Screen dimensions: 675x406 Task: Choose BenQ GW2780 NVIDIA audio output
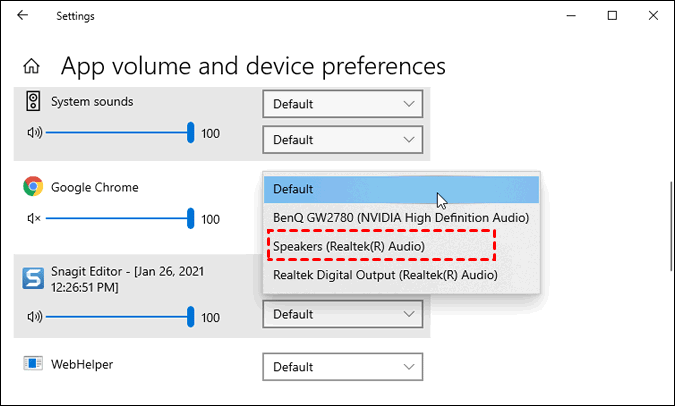point(401,217)
